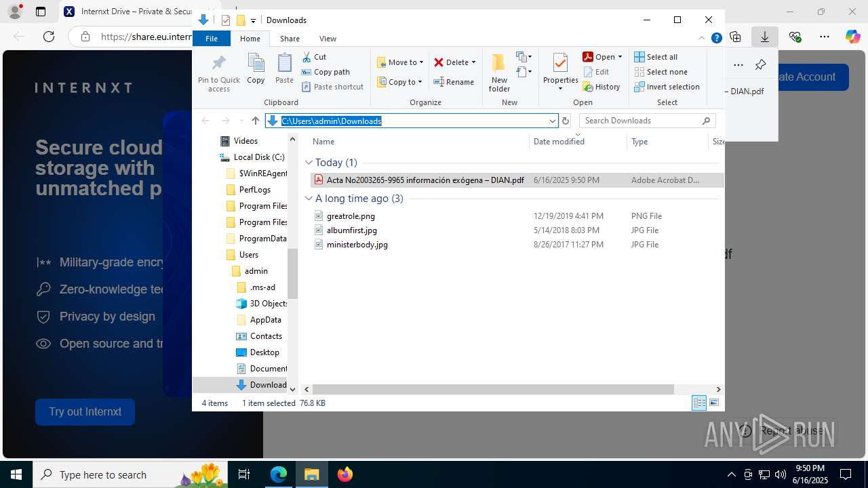Open Explorer help icon
The height and width of the screenshot is (488, 868).
[x=716, y=39]
